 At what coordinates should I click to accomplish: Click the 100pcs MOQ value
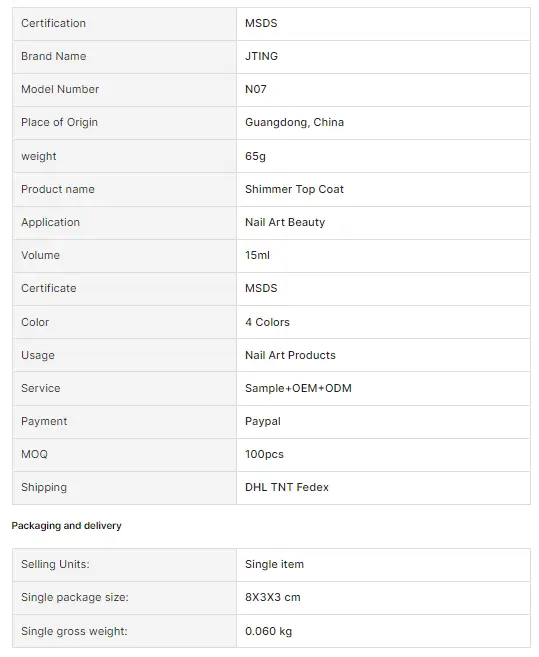(264, 455)
